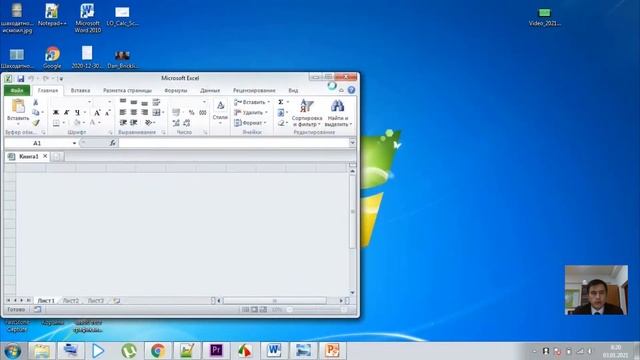Toggle underline Ч formatting
Screen dimensions: 640x360
[77, 113]
